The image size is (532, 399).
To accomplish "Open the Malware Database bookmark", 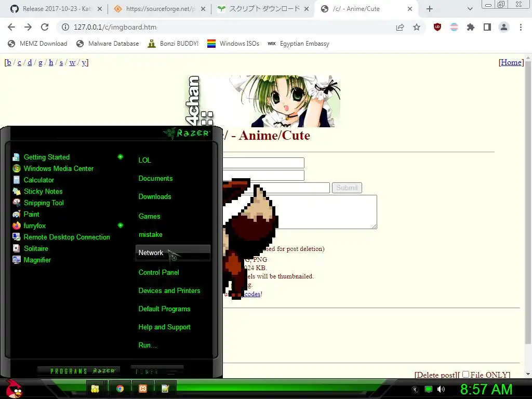I will click(108, 44).
